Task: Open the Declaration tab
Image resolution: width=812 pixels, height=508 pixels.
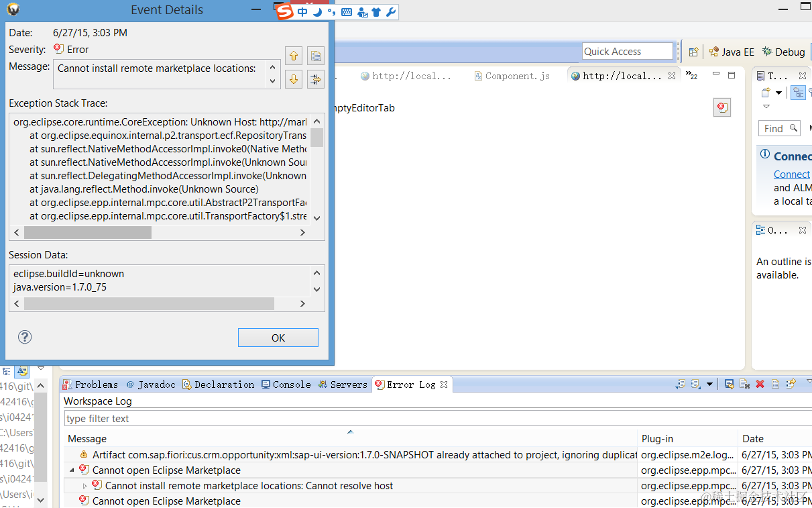Action: pos(218,385)
